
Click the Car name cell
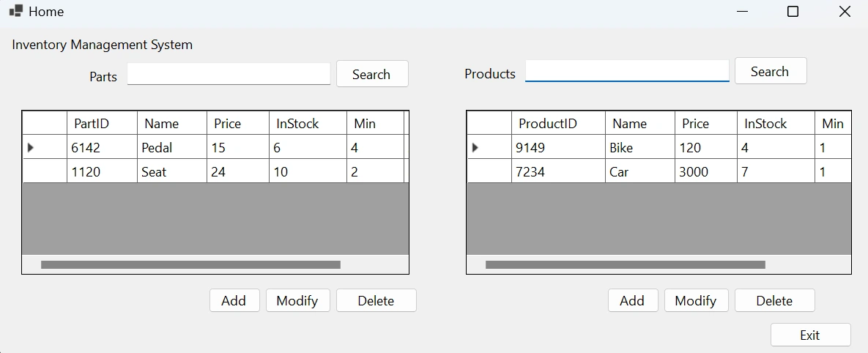(640, 171)
